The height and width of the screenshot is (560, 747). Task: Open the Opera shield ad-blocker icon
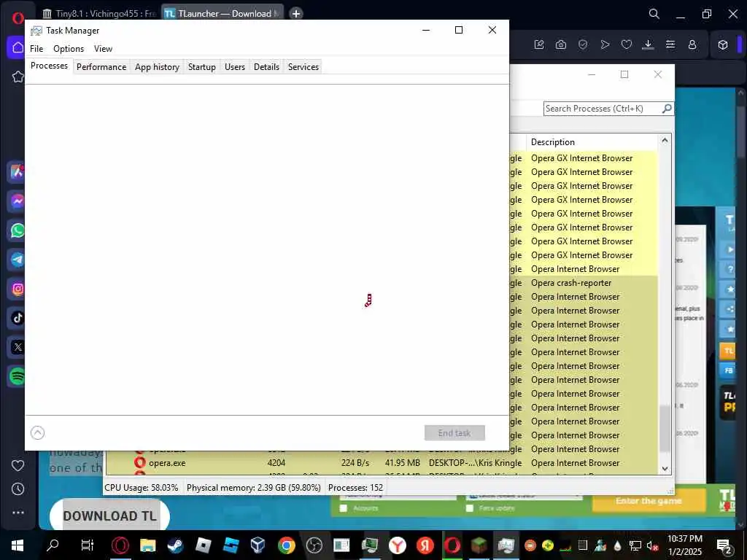(583, 44)
